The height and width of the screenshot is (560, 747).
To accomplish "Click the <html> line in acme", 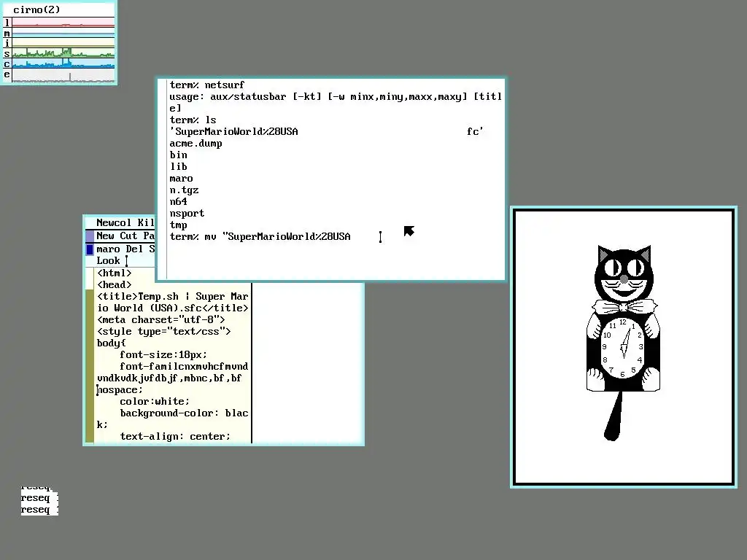I will pyautogui.click(x=115, y=273).
